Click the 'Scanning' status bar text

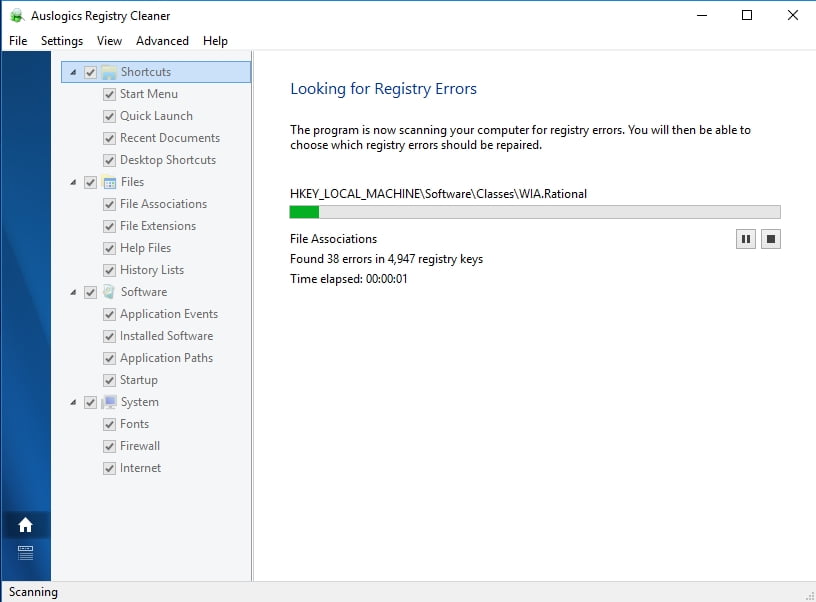click(x=33, y=592)
